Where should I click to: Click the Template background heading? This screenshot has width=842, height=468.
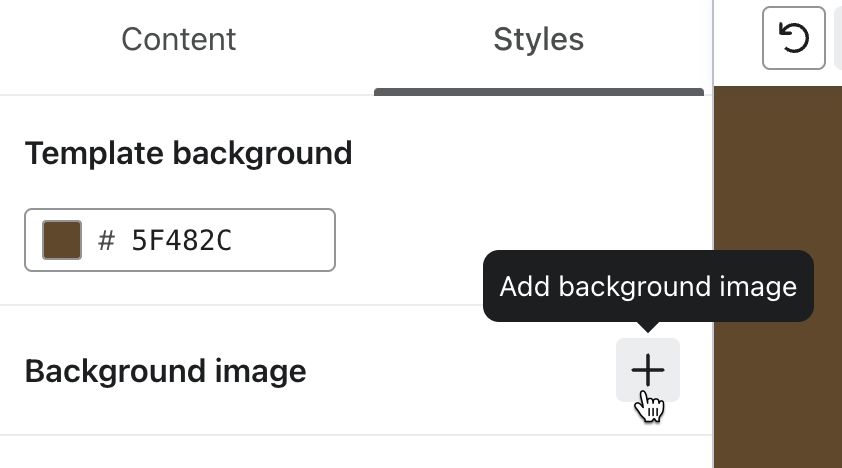click(x=188, y=153)
